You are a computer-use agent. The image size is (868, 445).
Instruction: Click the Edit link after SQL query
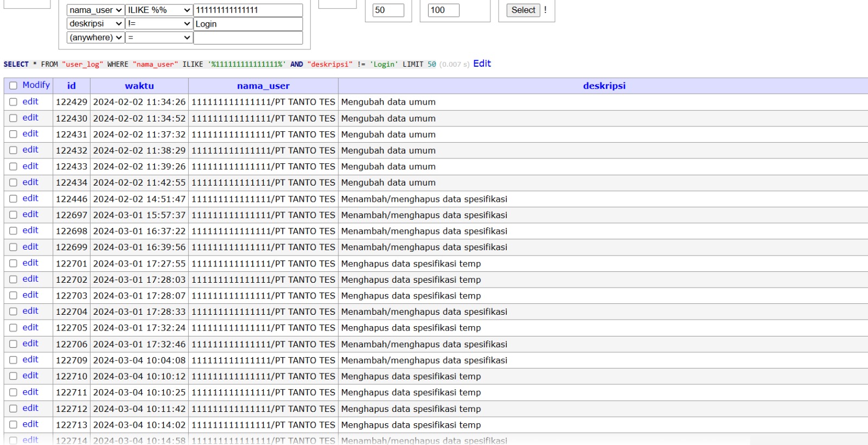[482, 63]
